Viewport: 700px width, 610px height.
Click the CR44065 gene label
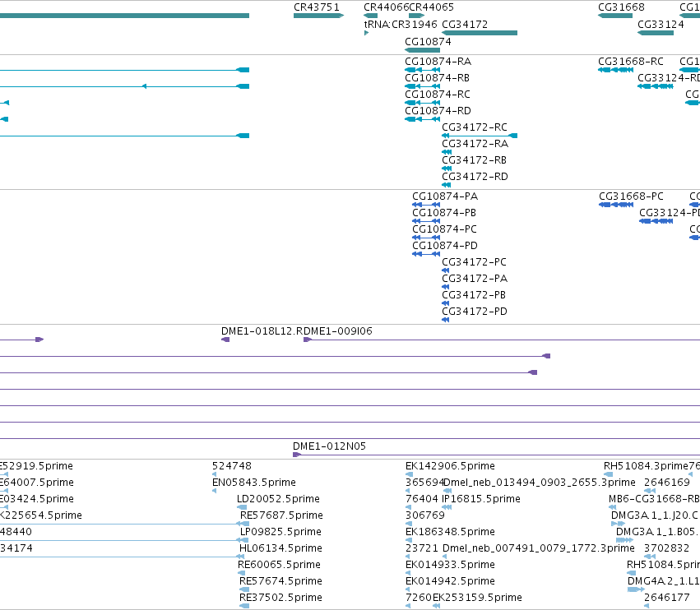431,7
